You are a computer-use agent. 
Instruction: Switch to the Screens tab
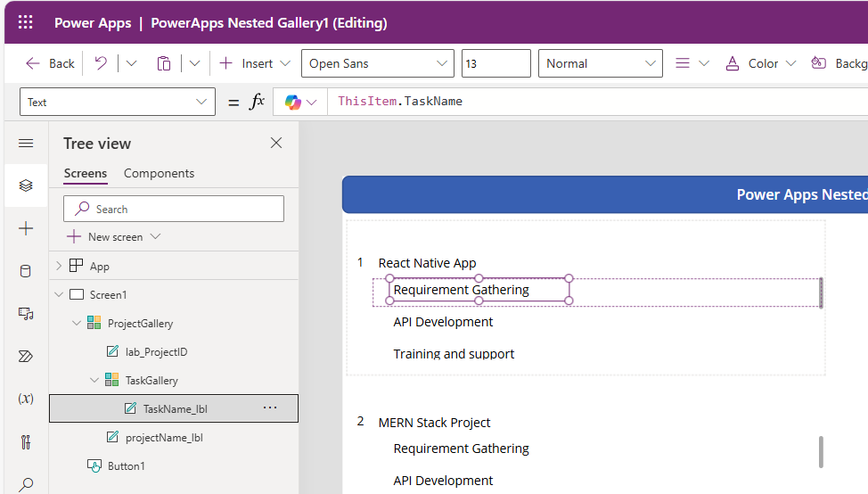(x=86, y=173)
